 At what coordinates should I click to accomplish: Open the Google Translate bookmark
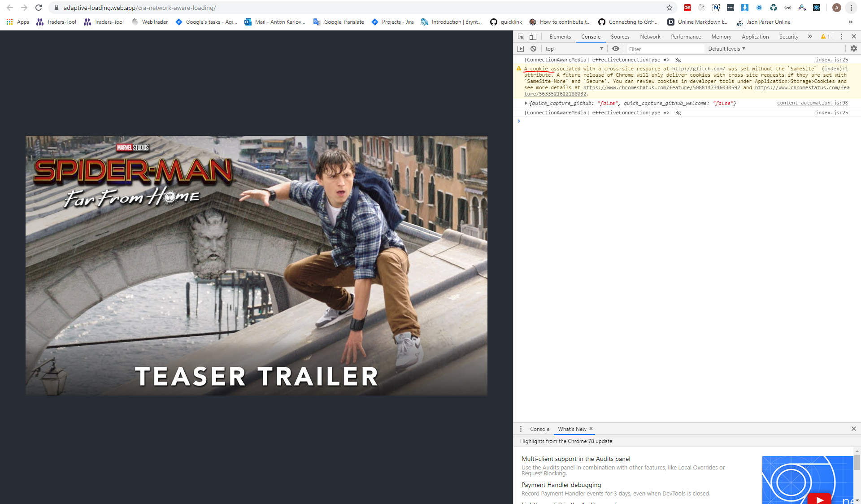click(x=339, y=22)
